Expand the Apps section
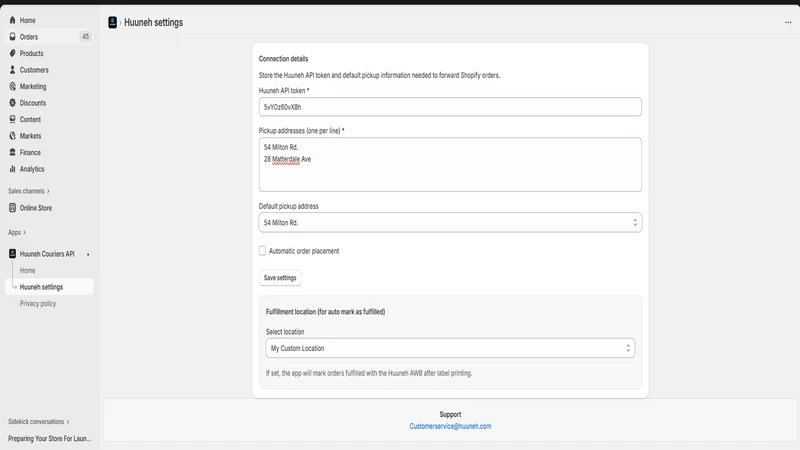Viewport: 800px width, 450px height. click(x=17, y=232)
